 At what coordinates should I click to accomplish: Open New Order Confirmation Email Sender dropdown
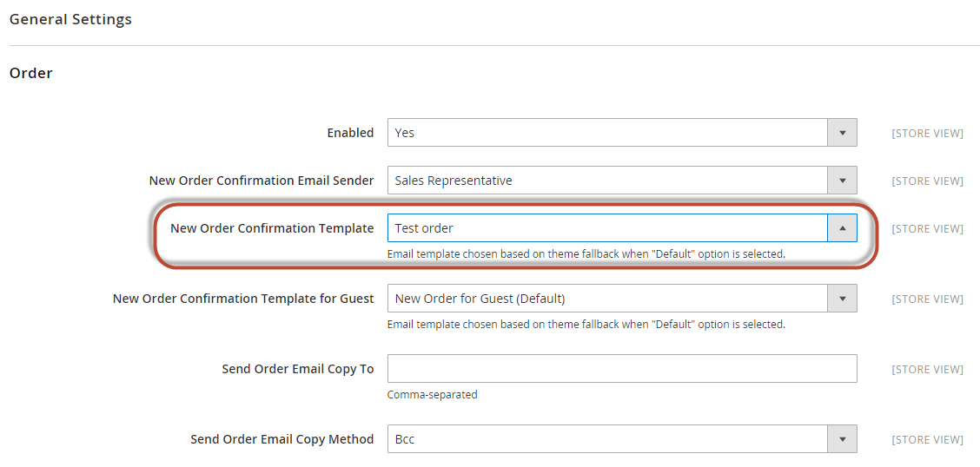622,181
